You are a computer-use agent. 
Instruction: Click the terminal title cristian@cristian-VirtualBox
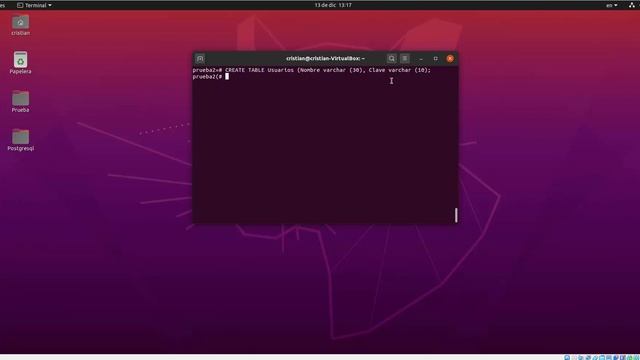[x=325, y=58]
